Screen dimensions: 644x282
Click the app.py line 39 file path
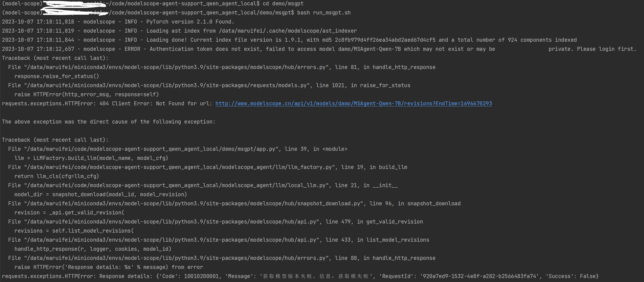151,149
